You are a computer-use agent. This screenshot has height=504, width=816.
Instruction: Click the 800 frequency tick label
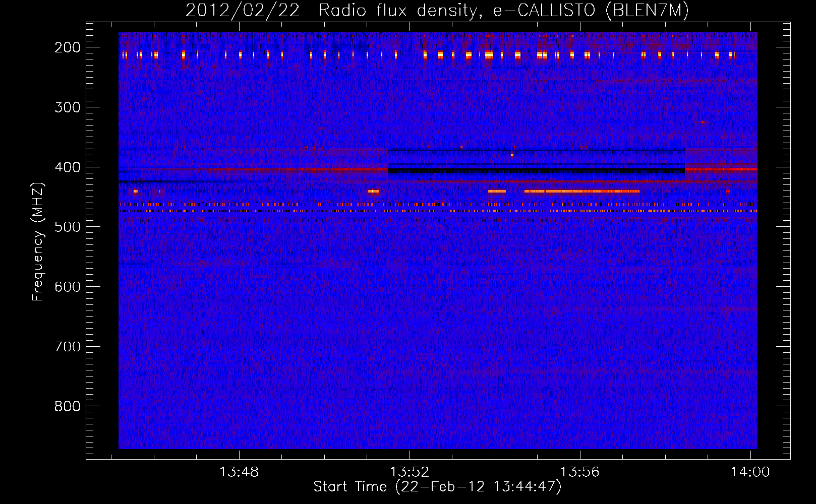point(68,406)
